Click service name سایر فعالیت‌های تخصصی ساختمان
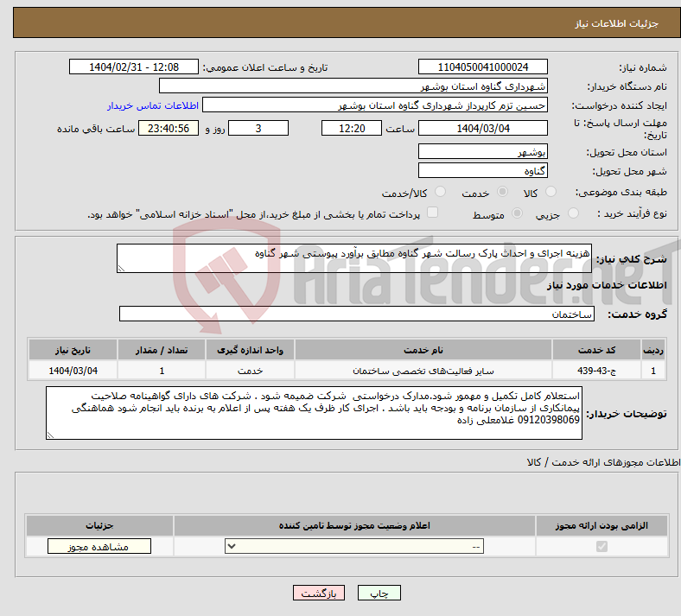Viewport: 681px width, 616px height. coord(423,371)
